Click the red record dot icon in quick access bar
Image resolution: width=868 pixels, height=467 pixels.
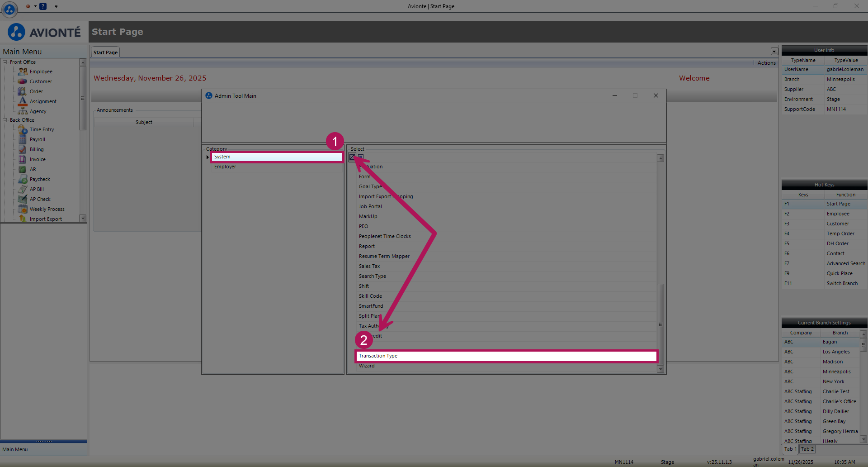click(28, 6)
